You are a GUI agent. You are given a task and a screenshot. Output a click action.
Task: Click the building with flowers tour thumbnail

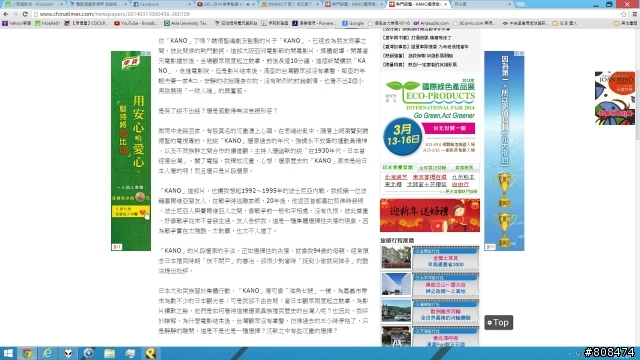click(396, 258)
